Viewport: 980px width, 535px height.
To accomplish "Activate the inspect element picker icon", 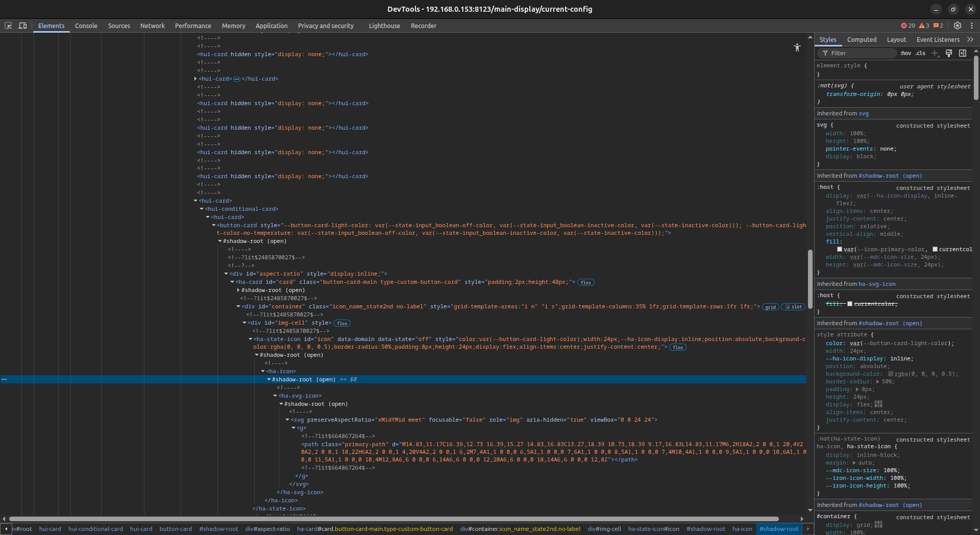I will coord(8,26).
